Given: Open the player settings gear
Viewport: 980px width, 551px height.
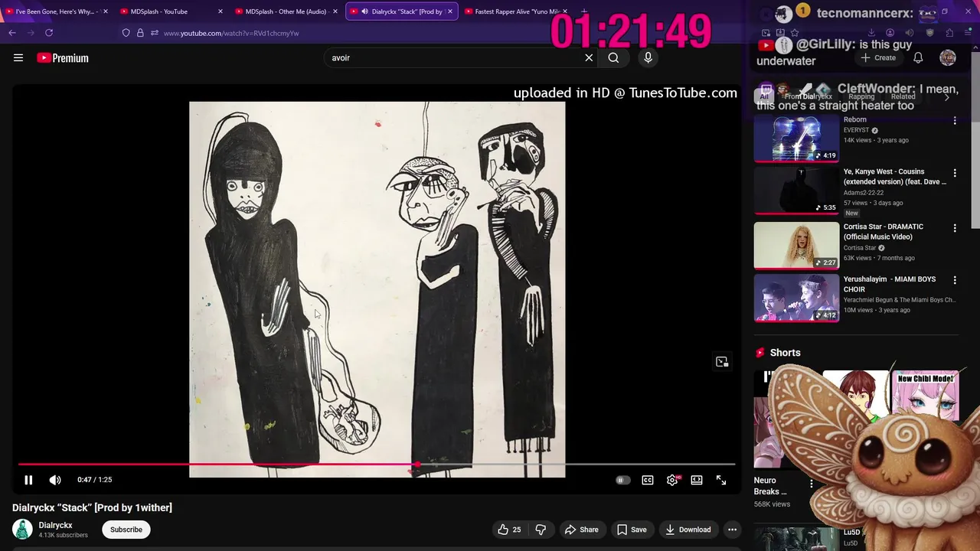Looking at the screenshot, I should pyautogui.click(x=672, y=480).
